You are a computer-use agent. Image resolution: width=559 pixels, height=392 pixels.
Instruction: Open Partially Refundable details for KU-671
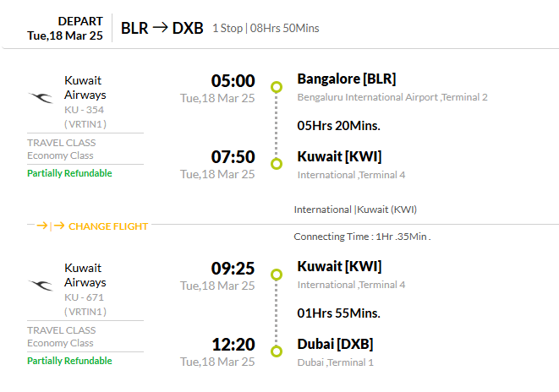coord(69,361)
